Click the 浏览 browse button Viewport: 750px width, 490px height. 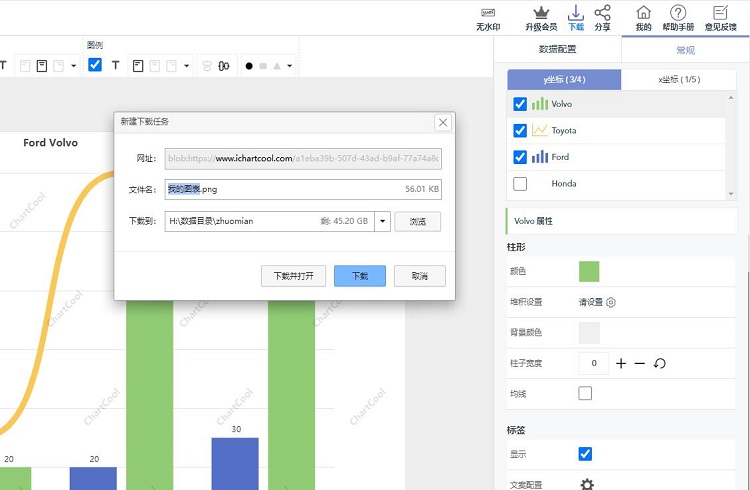coord(417,221)
